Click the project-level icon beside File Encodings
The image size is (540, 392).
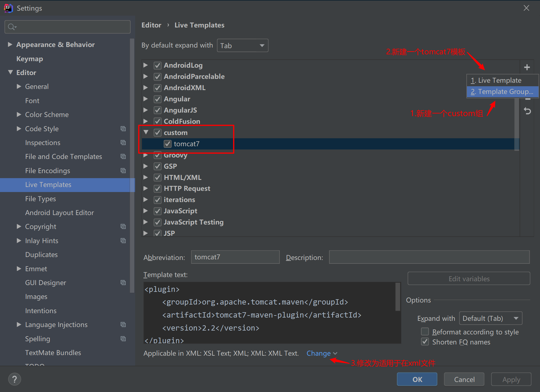pyautogui.click(x=123, y=171)
